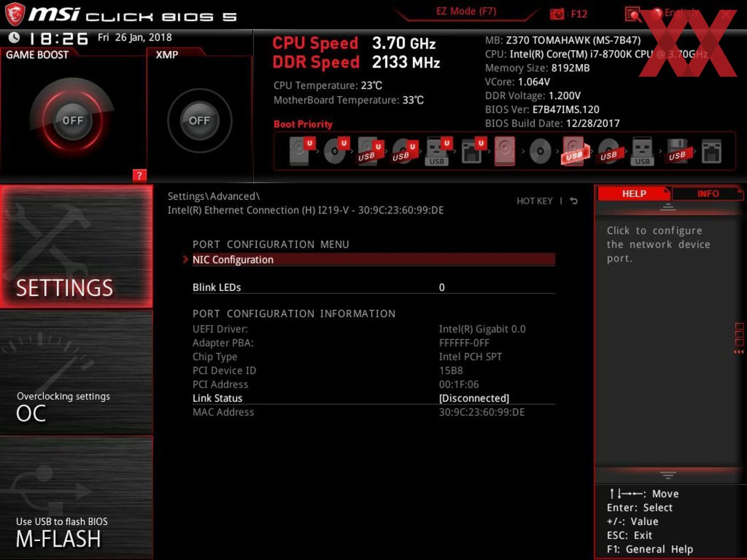Viewport: 747px width, 560px height.
Task: Click the Memory Size 8192MB text
Action: coord(537,68)
